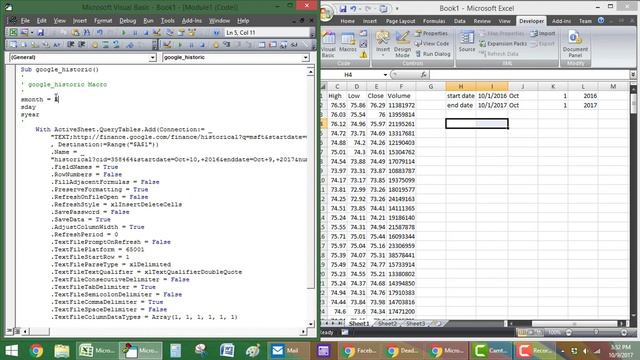Click Import in the XML group
Image resolution: width=640 pixels, height=360 pixels.
(543, 33)
